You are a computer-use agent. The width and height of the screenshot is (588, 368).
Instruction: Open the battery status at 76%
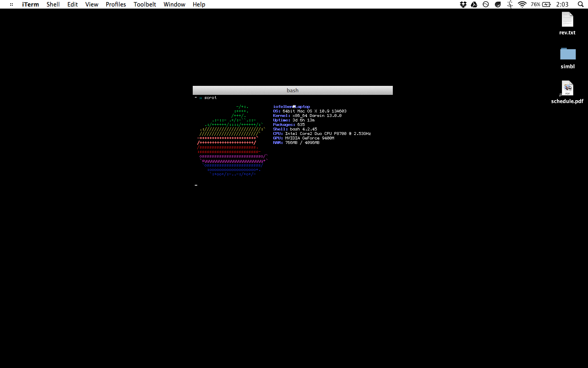(x=541, y=4)
